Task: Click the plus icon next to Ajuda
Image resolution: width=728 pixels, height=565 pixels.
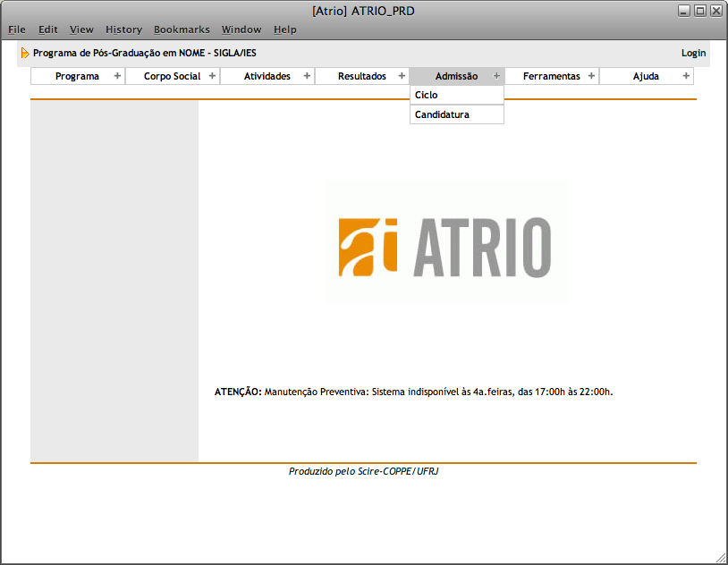Action: coord(686,76)
